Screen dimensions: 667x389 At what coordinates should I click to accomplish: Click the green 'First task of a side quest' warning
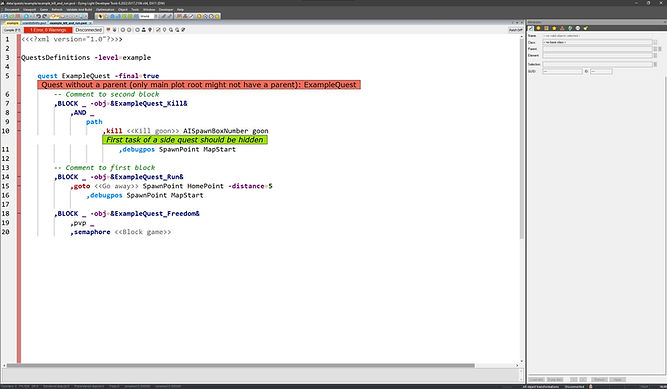185,140
